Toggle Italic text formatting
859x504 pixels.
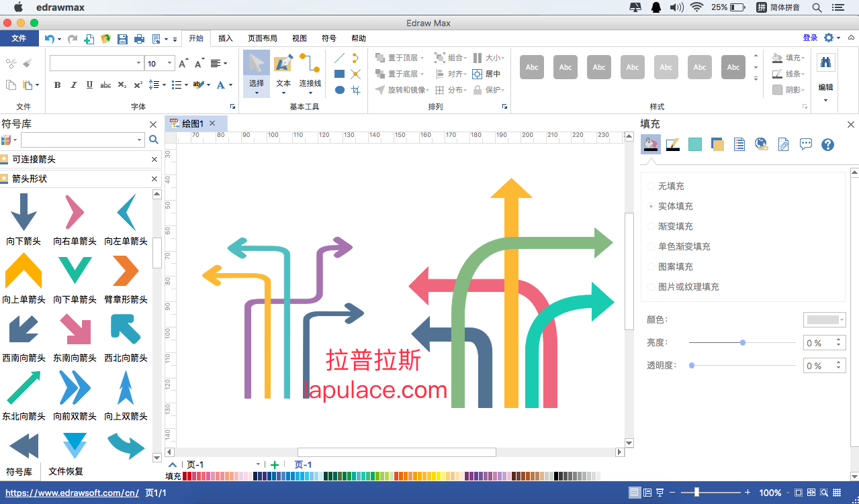[73, 85]
